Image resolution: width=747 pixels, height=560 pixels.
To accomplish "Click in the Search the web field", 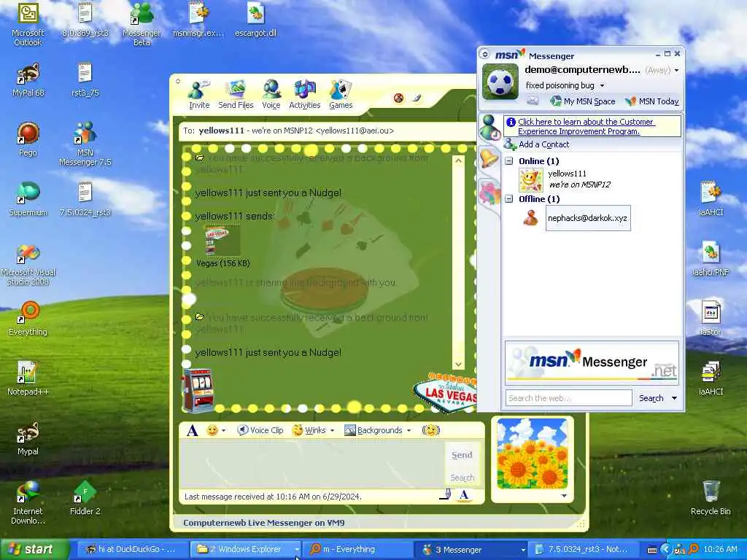I will tap(569, 398).
